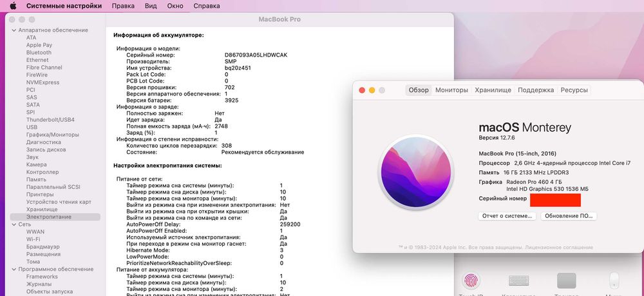Image resolution: width=644 pixels, height=296 pixels.
Task: Select Графика/Мониторы in the sidebar
Action: point(53,134)
